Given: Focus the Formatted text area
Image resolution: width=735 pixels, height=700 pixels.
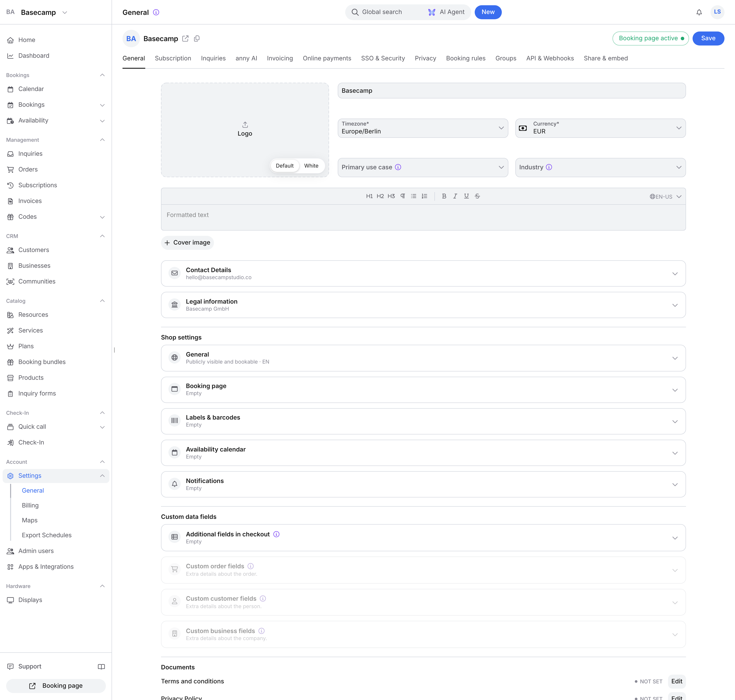Looking at the screenshot, I should 423,217.
